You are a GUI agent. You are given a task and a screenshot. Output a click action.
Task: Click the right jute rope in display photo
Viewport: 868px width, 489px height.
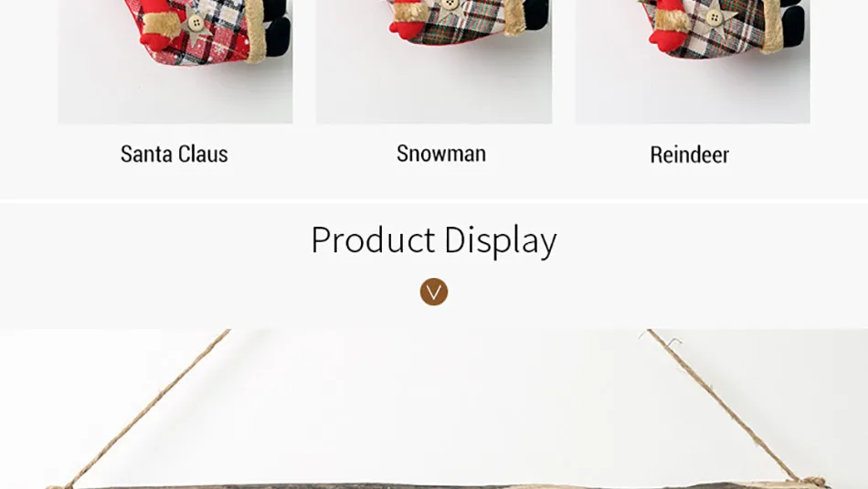pyautogui.click(x=731, y=407)
